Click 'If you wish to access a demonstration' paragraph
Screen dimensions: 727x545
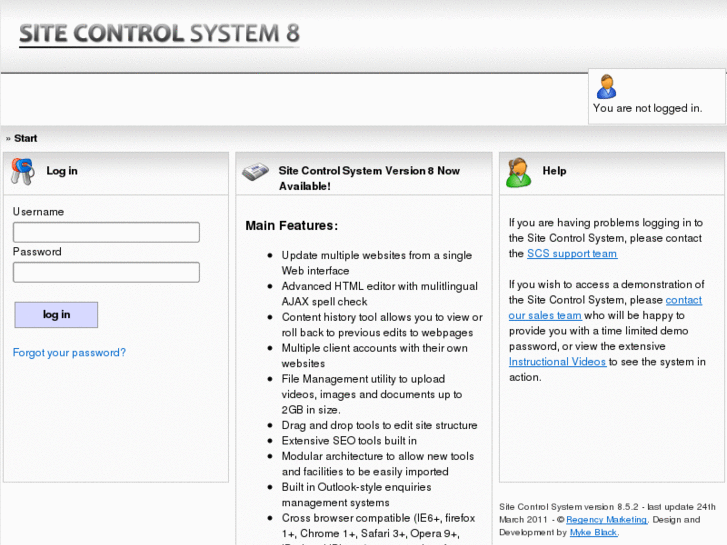[x=607, y=331]
